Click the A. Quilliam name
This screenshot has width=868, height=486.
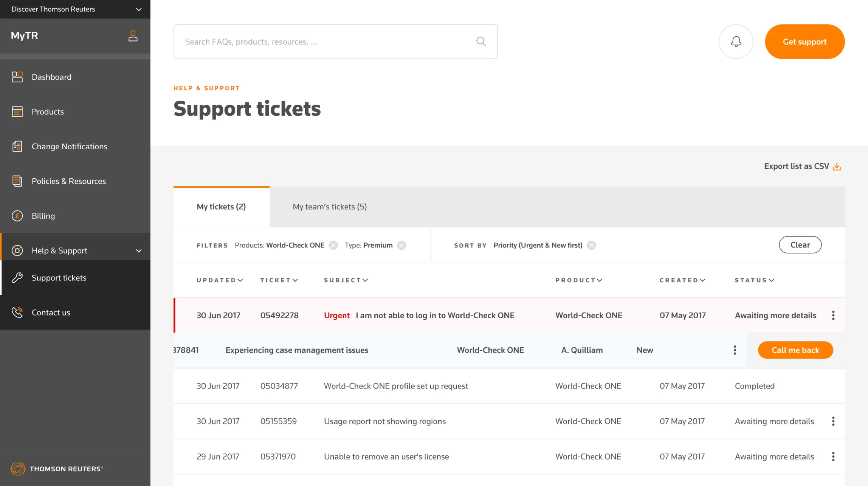click(x=582, y=350)
